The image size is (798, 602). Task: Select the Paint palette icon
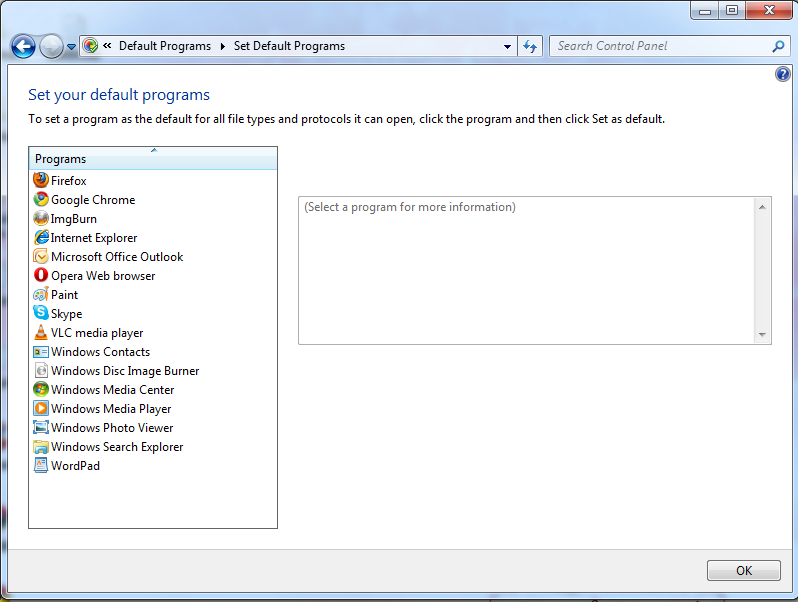coord(41,294)
